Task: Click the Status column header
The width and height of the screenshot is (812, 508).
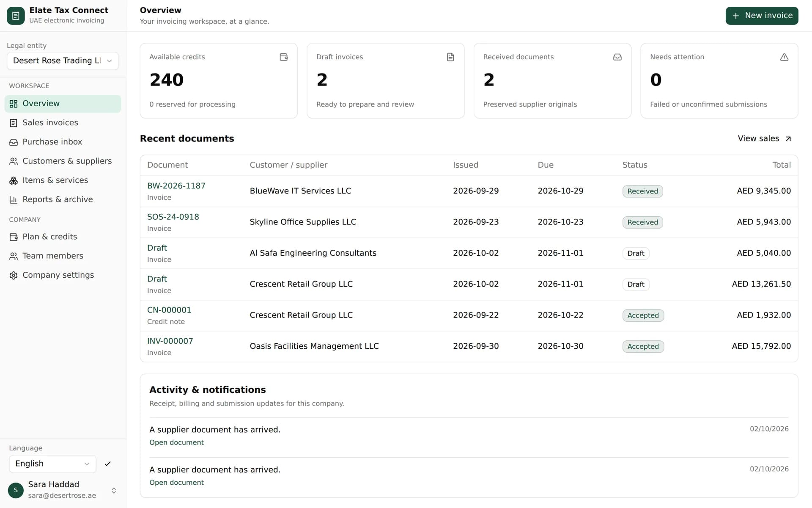Action: pos(634,165)
